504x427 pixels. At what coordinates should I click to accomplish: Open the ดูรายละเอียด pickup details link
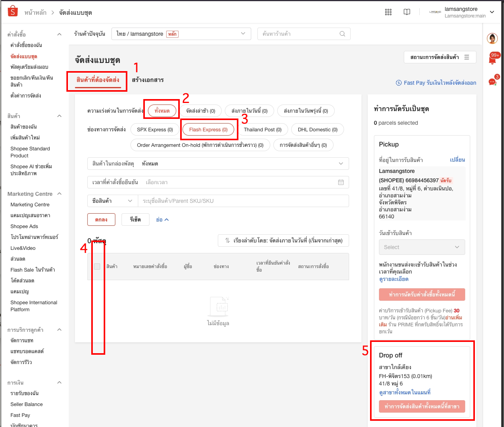tap(394, 279)
